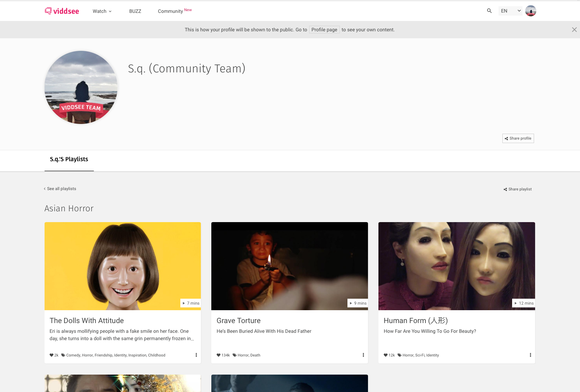Click the Friendship tag on Dolls card
This screenshot has width=580, height=392.
(x=103, y=355)
